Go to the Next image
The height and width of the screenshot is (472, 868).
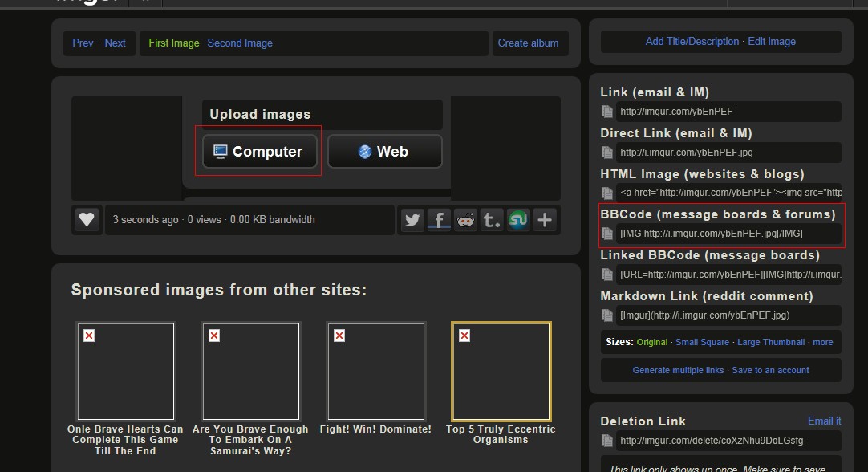115,43
